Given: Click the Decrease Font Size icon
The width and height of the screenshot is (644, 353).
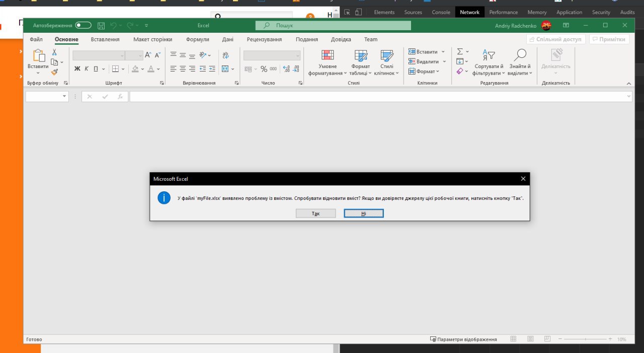Looking at the screenshot, I should coord(157,55).
